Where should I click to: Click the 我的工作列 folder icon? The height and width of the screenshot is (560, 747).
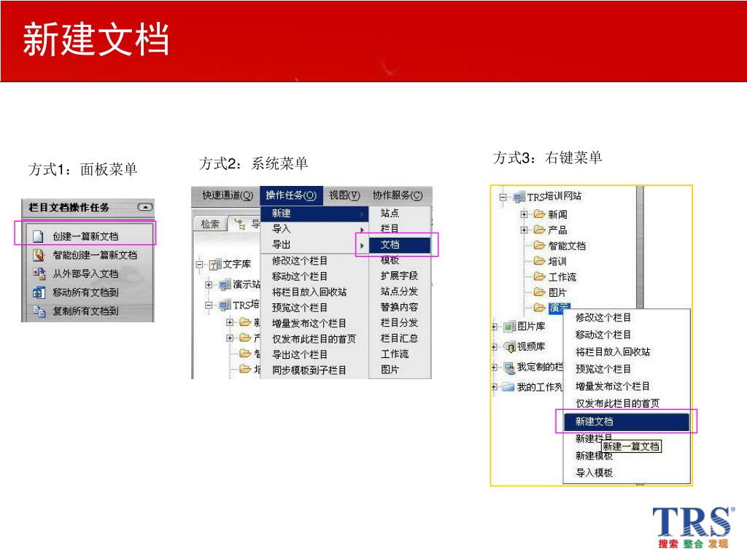click(x=508, y=387)
